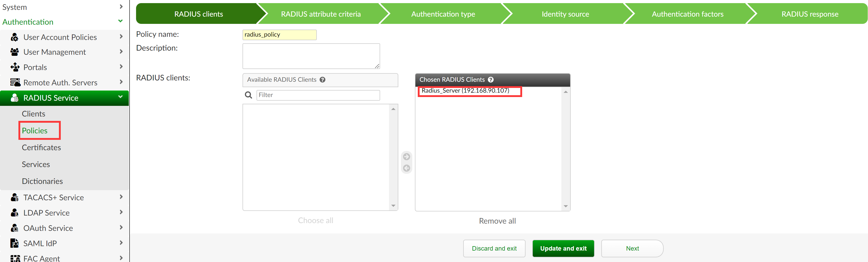The width and height of the screenshot is (868, 262).
Task: Click the TACACS+ Service icon
Action: 15,197
